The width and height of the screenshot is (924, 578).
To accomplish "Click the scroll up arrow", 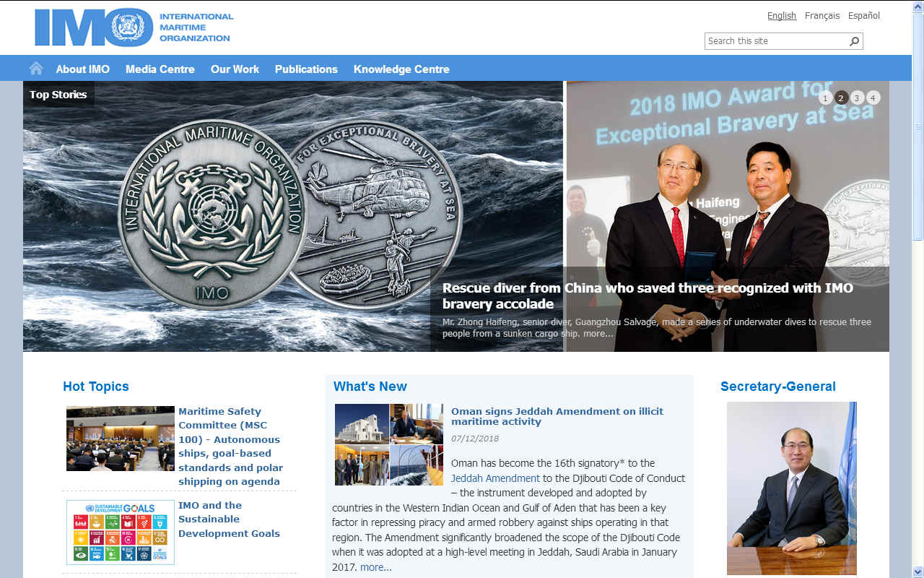I will coord(918,7).
